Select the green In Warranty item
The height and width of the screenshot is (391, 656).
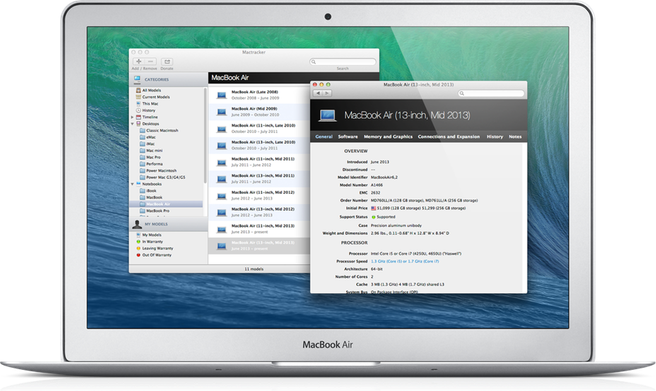click(150, 242)
